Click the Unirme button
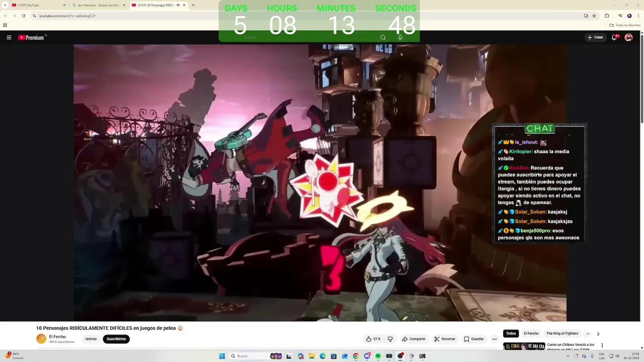 pos(91,339)
